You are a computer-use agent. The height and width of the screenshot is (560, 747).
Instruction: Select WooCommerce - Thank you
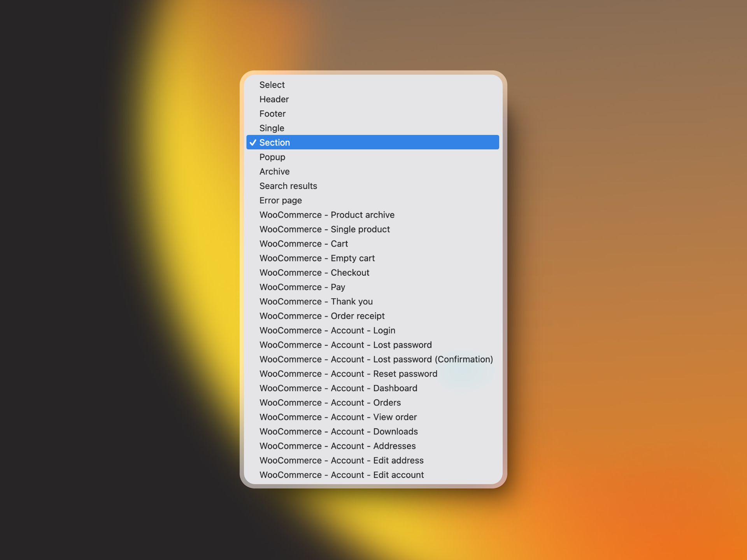[x=373, y=301]
